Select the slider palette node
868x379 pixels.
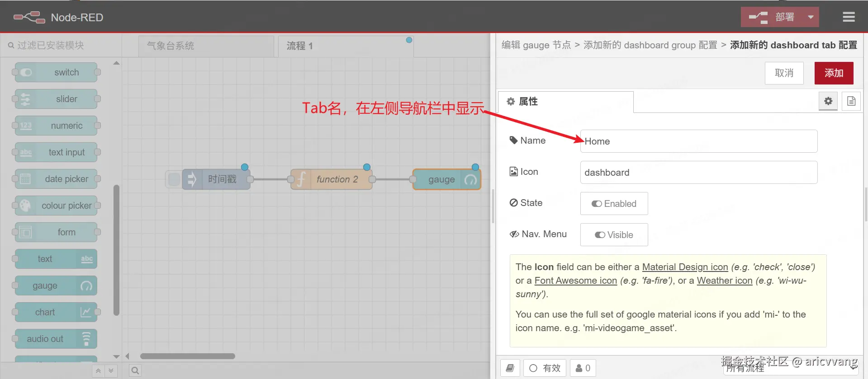pyautogui.click(x=56, y=99)
